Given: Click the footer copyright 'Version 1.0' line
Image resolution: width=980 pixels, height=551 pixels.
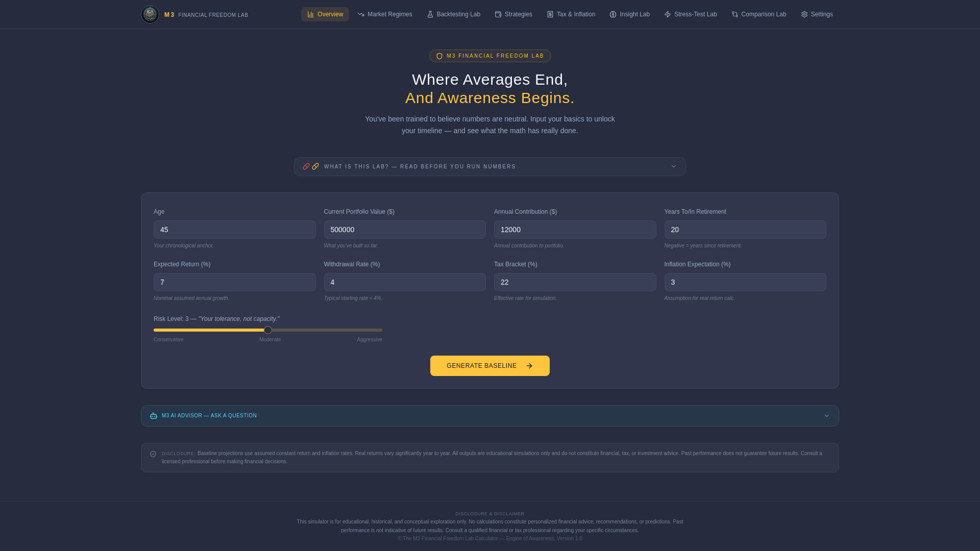Looking at the screenshot, I should point(490,539).
